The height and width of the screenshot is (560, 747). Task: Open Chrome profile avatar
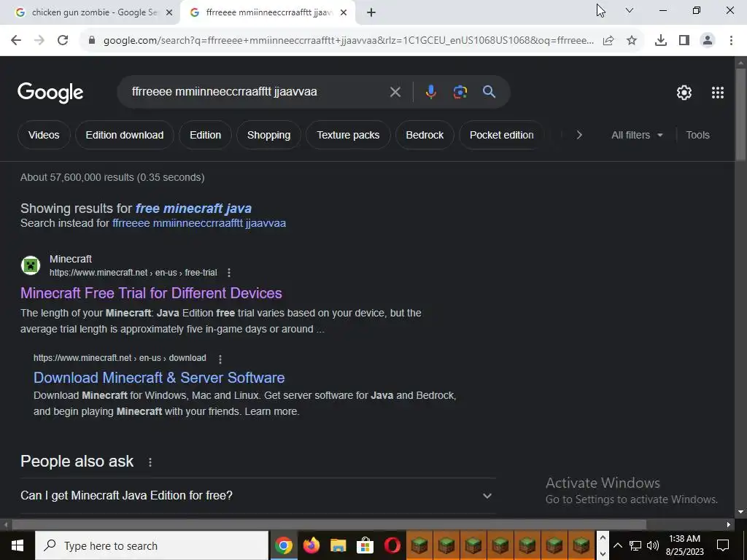708,41
